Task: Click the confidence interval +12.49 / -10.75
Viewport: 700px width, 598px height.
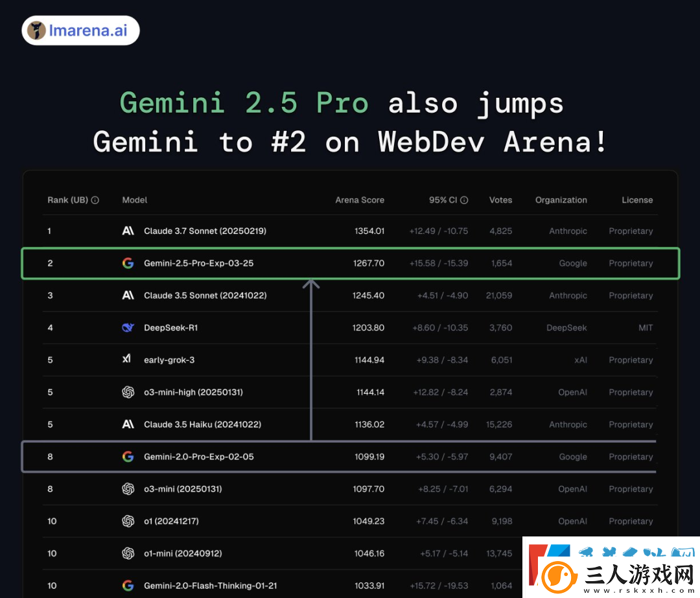Action: click(439, 231)
